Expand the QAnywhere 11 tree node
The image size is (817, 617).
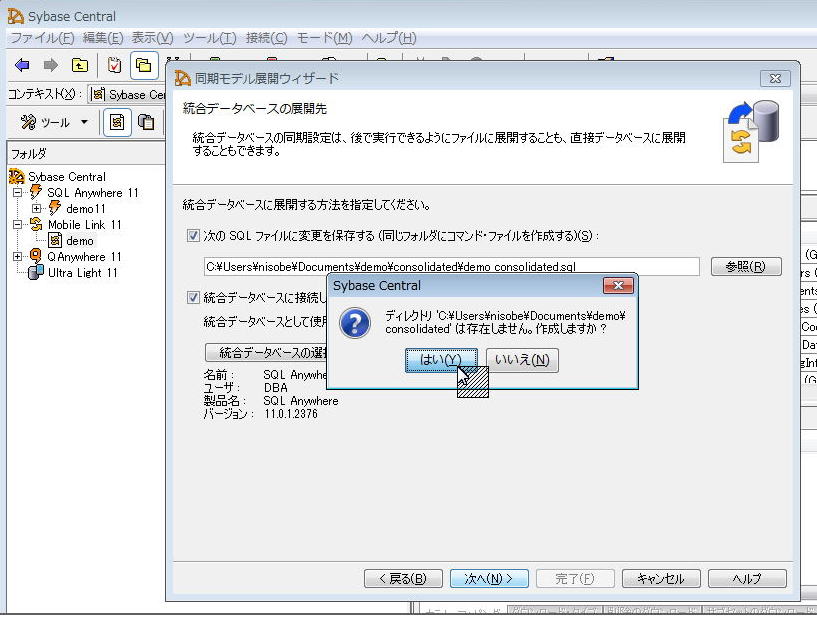coord(17,257)
